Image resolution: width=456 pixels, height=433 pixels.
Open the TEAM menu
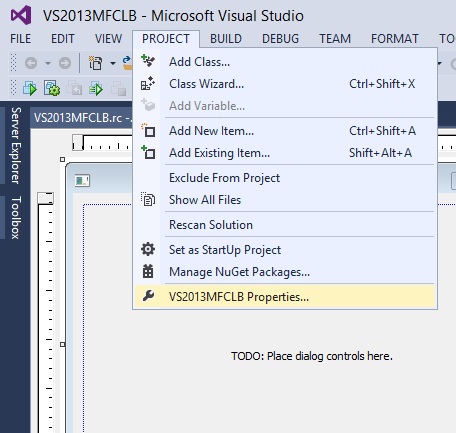pyautogui.click(x=335, y=39)
